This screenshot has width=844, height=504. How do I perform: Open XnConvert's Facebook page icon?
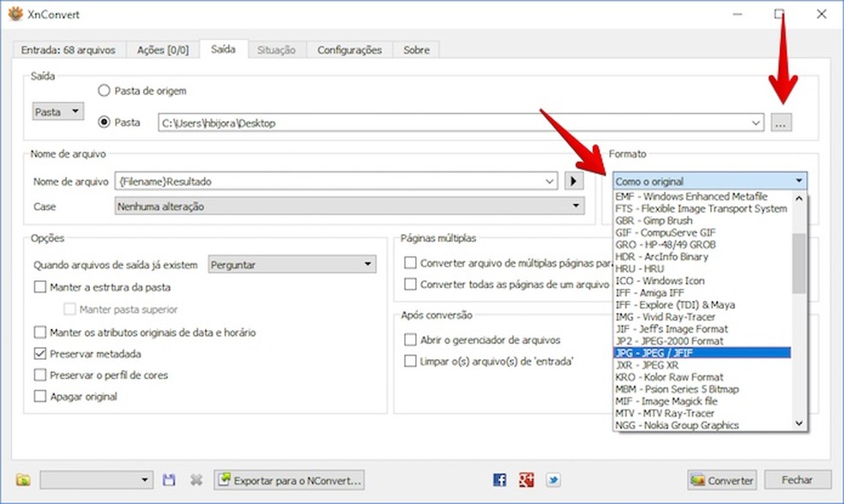pyautogui.click(x=498, y=480)
